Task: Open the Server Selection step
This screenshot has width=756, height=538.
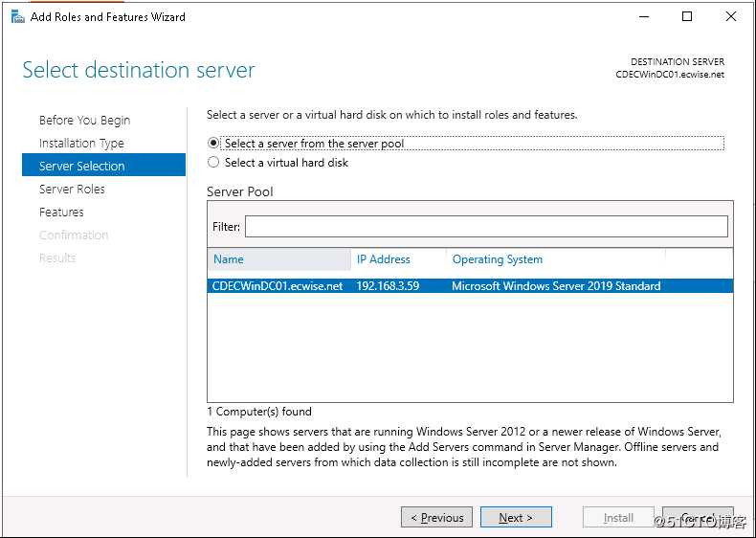Action: pyautogui.click(x=103, y=166)
